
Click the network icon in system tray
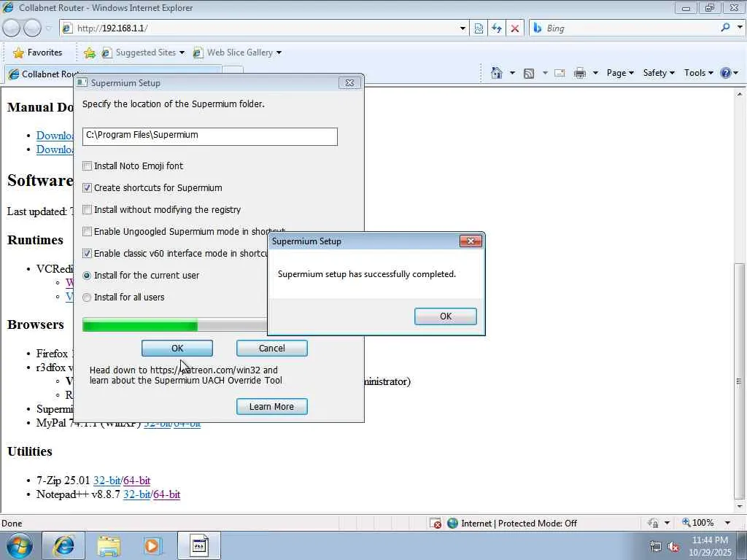coord(656,546)
